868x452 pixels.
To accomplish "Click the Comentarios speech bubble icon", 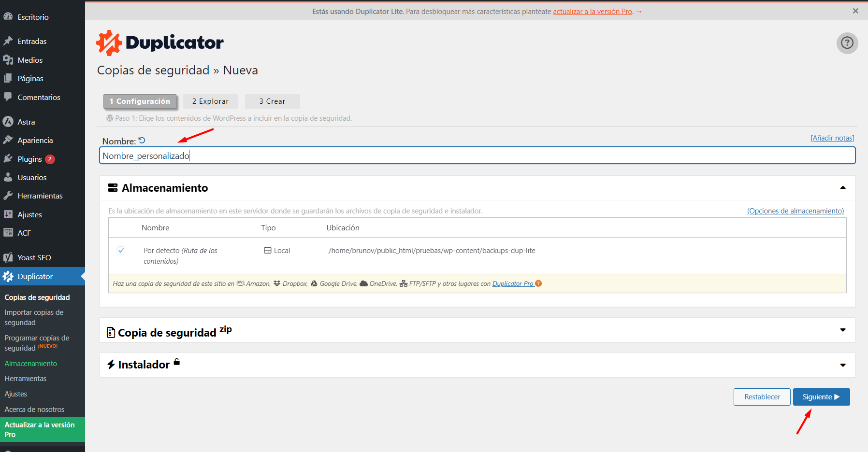I will coord(8,97).
